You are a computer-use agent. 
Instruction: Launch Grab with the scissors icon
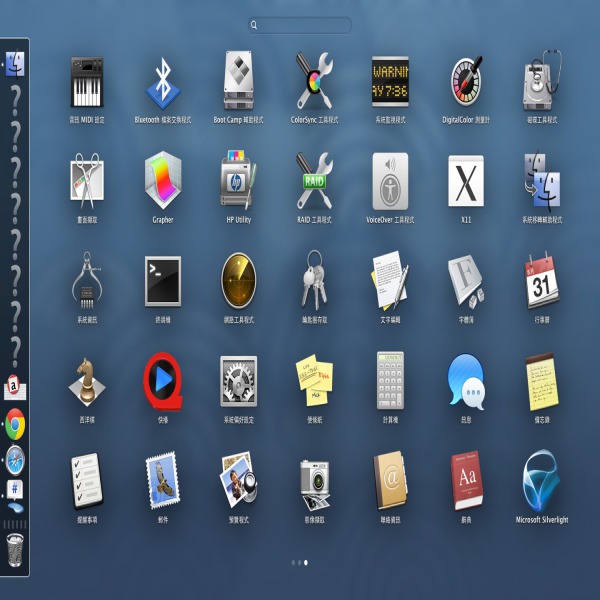coord(87,181)
